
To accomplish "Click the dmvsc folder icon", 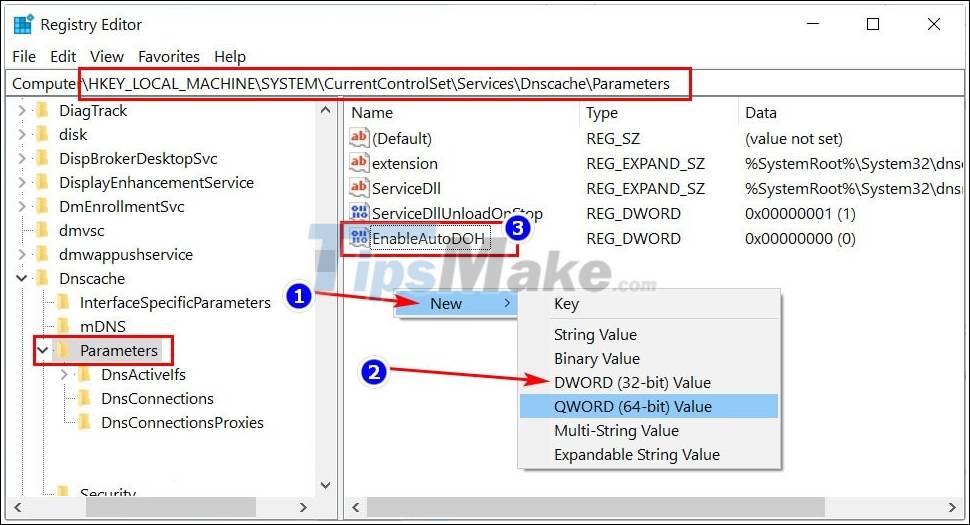I will click(43, 231).
